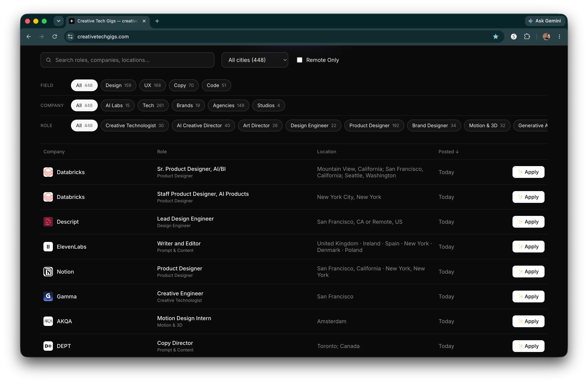Open the Extensions puzzle icon
588x384 pixels.
coord(527,37)
